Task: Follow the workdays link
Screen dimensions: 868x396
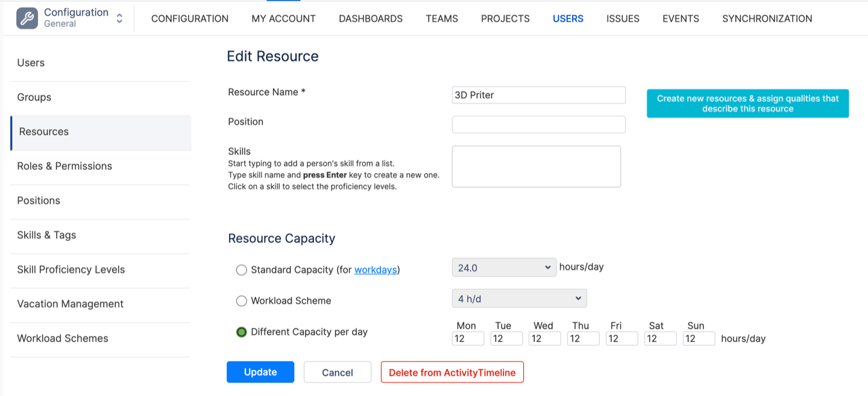Action: pyautogui.click(x=376, y=270)
